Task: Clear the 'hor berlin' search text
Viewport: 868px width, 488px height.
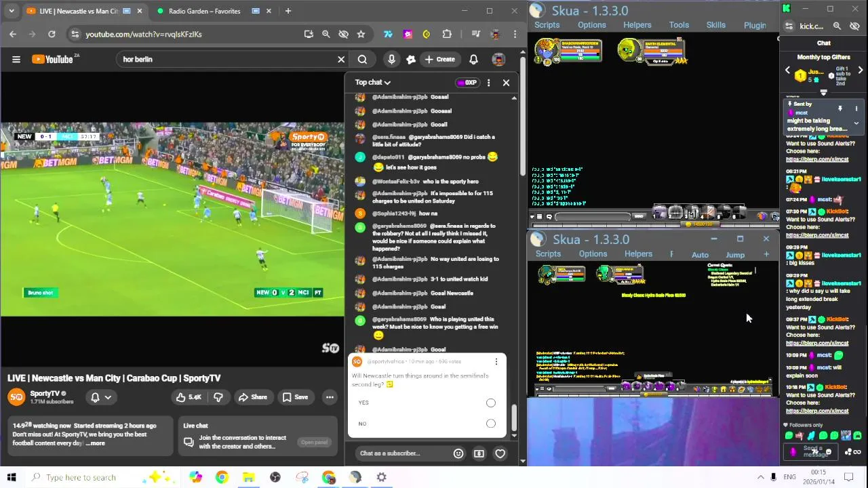Action: [x=341, y=59]
